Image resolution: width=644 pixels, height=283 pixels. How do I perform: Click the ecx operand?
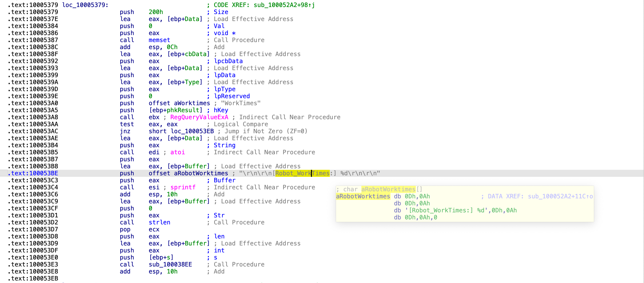click(154, 229)
